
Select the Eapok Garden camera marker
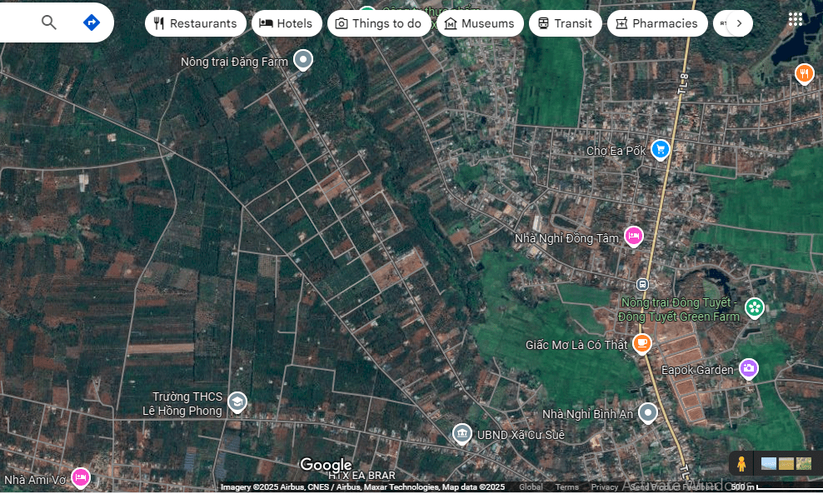point(748,368)
